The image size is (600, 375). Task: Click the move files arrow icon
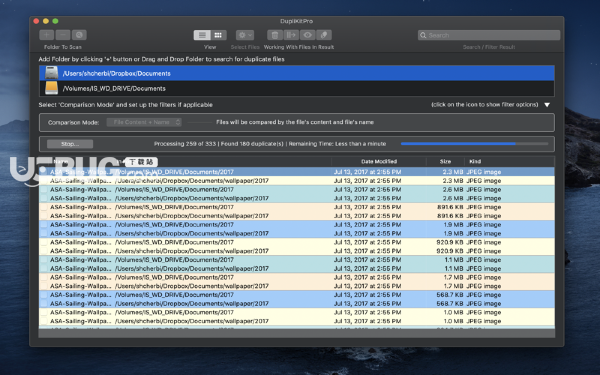(291, 35)
